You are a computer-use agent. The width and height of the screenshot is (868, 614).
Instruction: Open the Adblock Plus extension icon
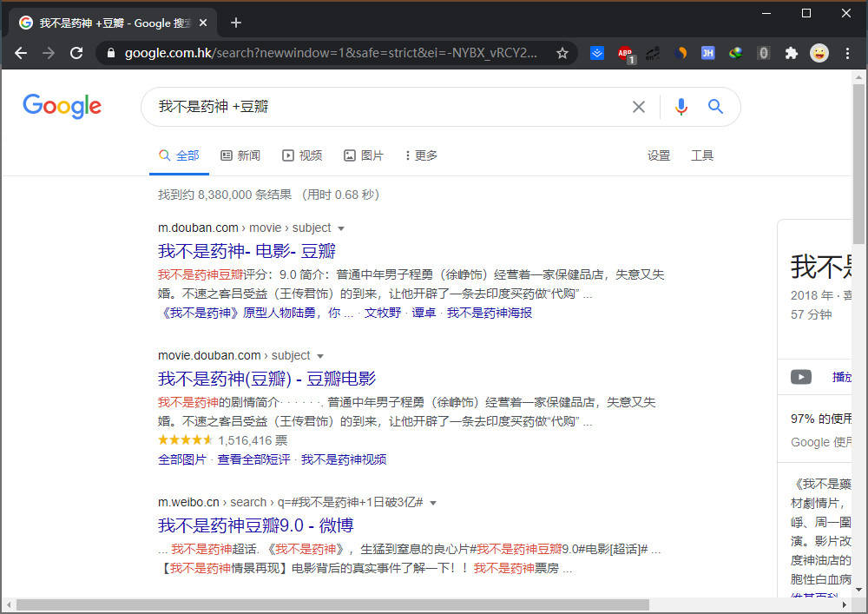coord(625,53)
